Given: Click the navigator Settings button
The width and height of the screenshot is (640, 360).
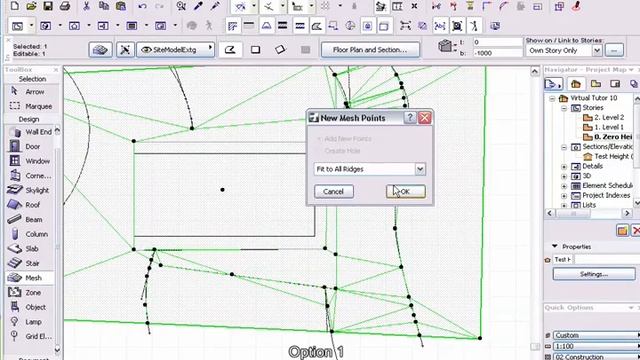Looking at the screenshot, I should point(594,274).
